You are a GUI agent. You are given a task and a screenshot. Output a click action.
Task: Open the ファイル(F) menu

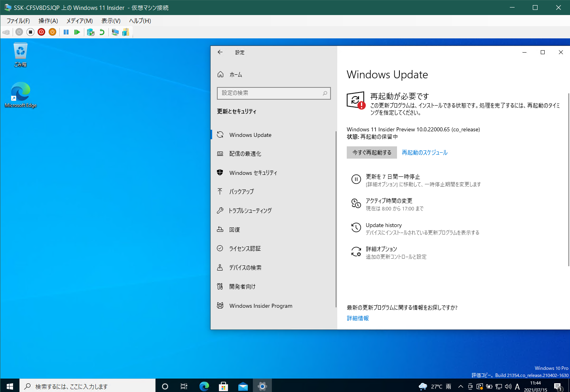(x=18, y=21)
